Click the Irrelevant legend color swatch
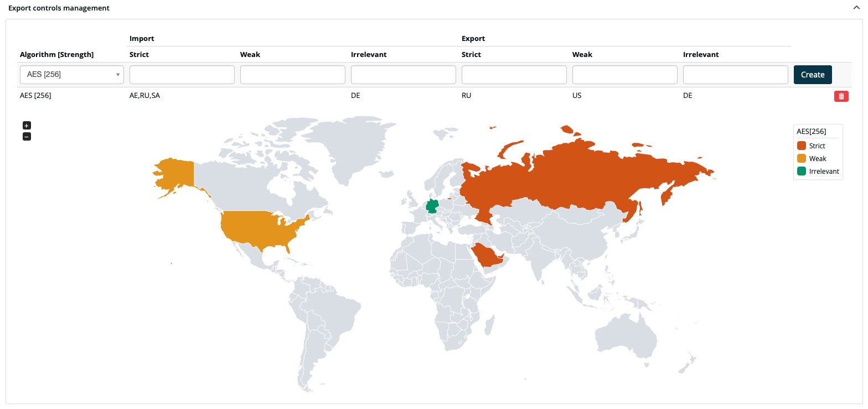Image resolution: width=868 pixels, height=409 pixels. click(802, 172)
